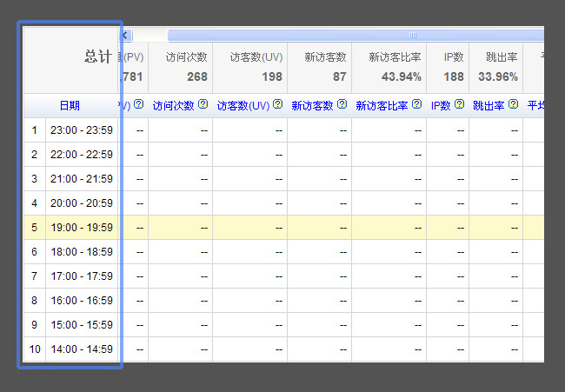The image size is (565, 392).
Task: Click 访客数(UV) cell in 19:00 - 19:59 row
Action: (249, 228)
